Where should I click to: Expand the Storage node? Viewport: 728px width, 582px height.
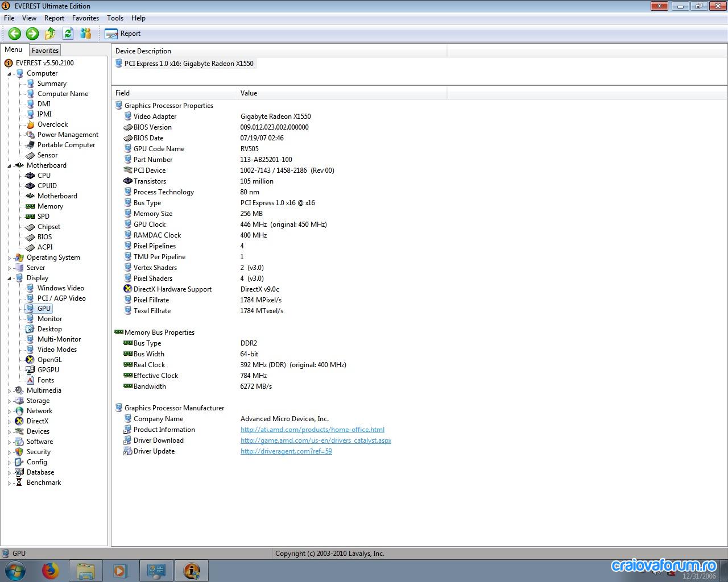9,401
